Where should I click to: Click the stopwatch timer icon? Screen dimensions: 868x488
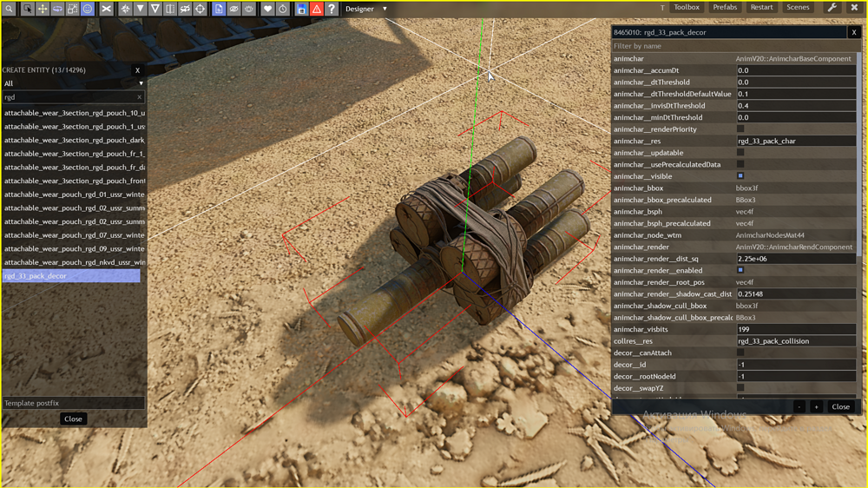[x=283, y=9]
